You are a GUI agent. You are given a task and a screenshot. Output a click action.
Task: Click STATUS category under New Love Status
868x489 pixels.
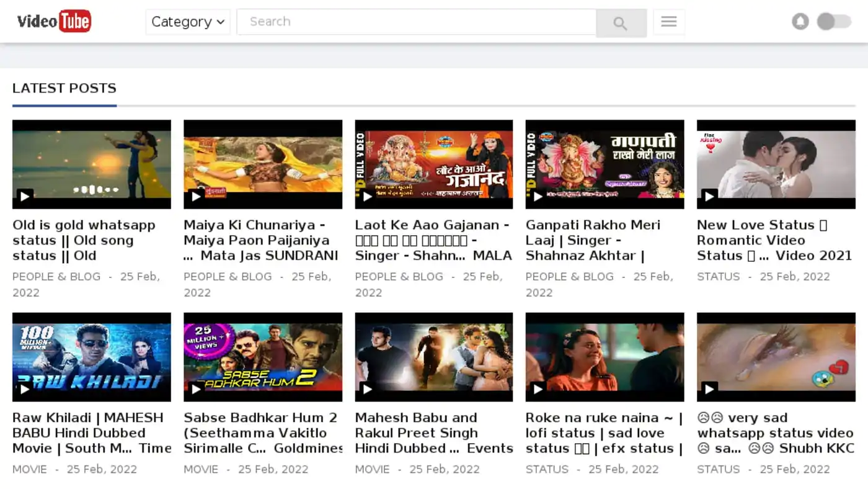coord(719,277)
